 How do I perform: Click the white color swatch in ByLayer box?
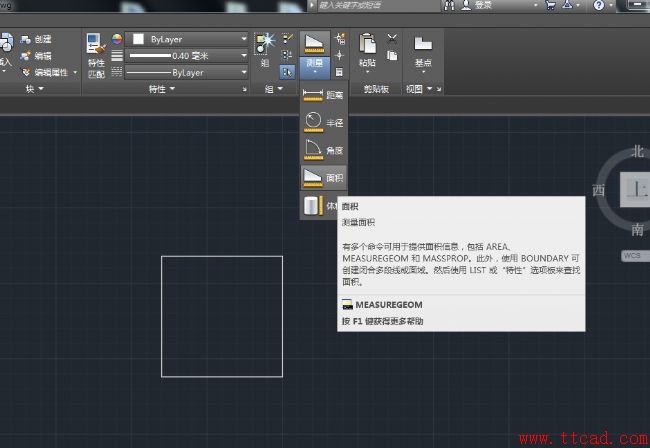138,39
